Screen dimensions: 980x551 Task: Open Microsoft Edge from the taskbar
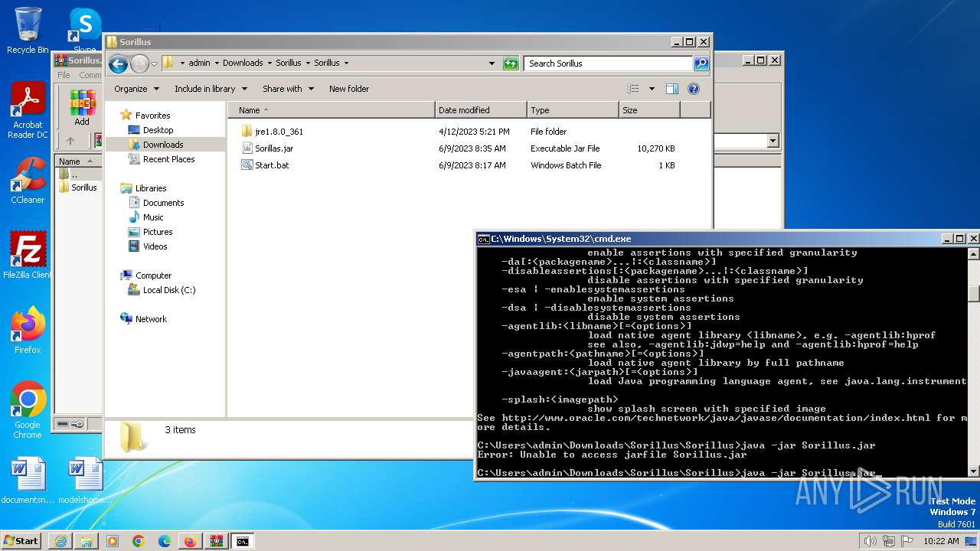tap(164, 541)
